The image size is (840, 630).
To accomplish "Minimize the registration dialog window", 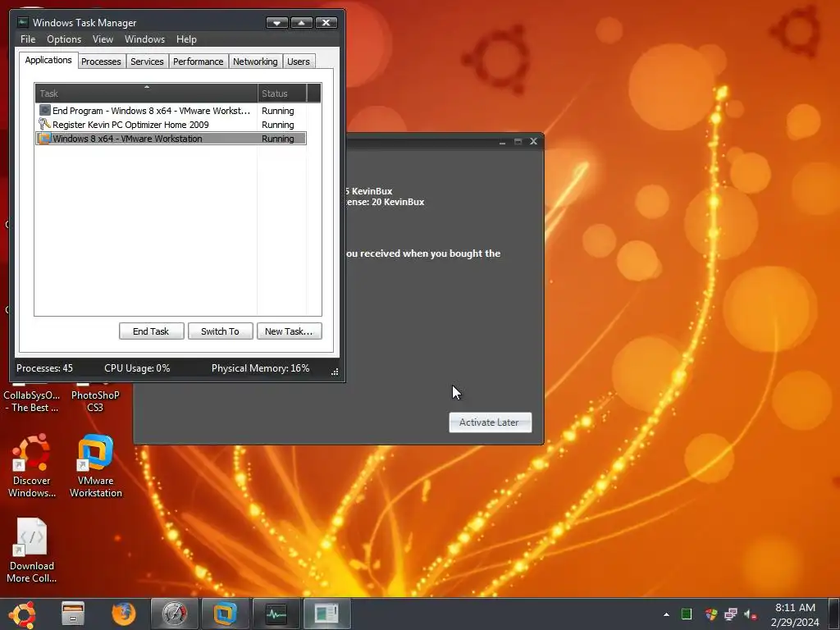I will [503, 142].
